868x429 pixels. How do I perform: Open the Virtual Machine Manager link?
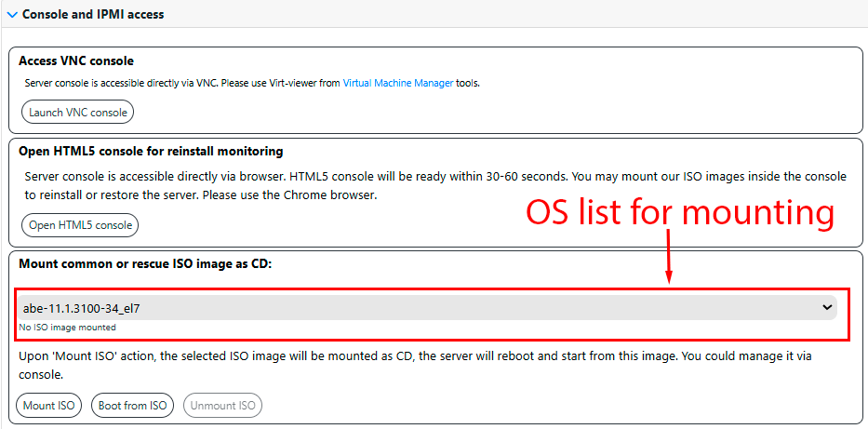pyautogui.click(x=398, y=83)
